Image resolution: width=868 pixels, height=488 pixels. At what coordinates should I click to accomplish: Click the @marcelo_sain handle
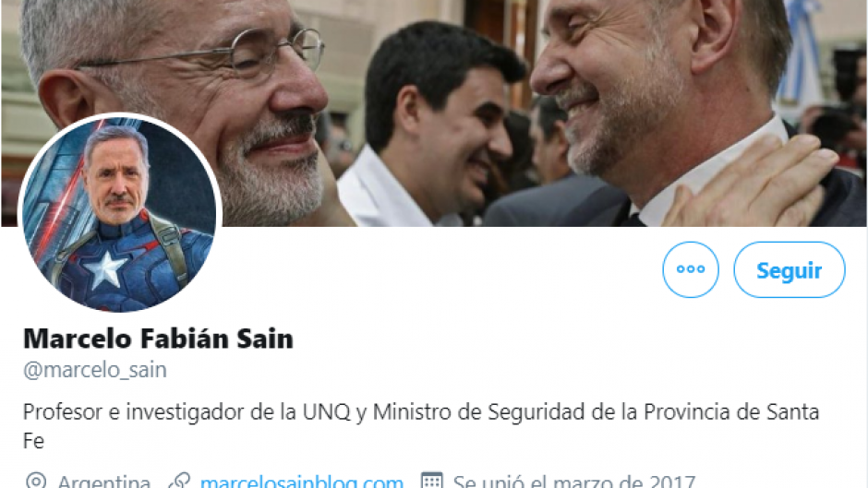pos(95,370)
